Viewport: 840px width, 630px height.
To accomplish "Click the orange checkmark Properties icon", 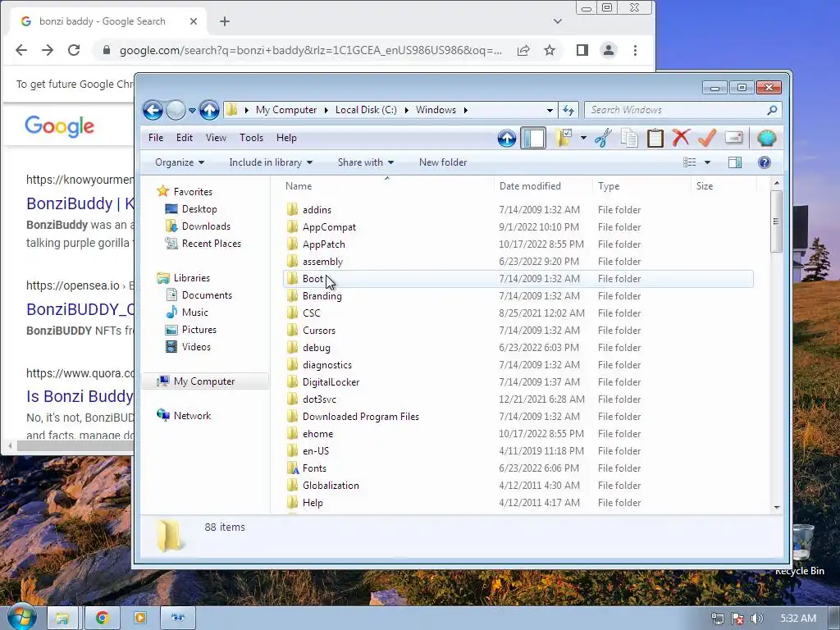I will (x=707, y=138).
